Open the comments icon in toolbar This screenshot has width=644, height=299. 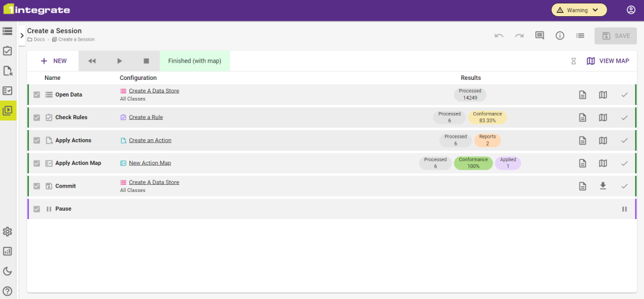pos(540,35)
